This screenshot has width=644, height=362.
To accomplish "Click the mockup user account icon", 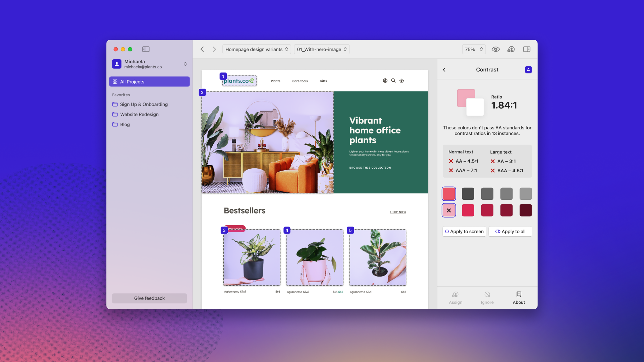I will pyautogui.click(x=385, y=81).
